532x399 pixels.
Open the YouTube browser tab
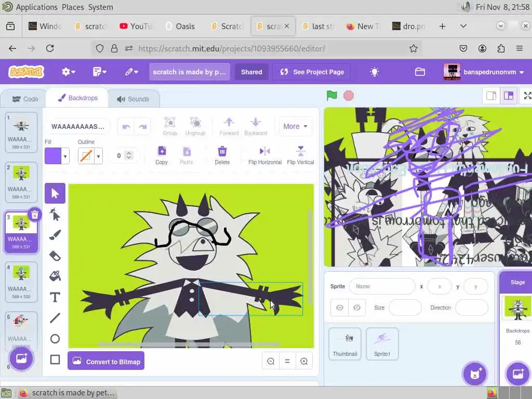tap(137, 26)
